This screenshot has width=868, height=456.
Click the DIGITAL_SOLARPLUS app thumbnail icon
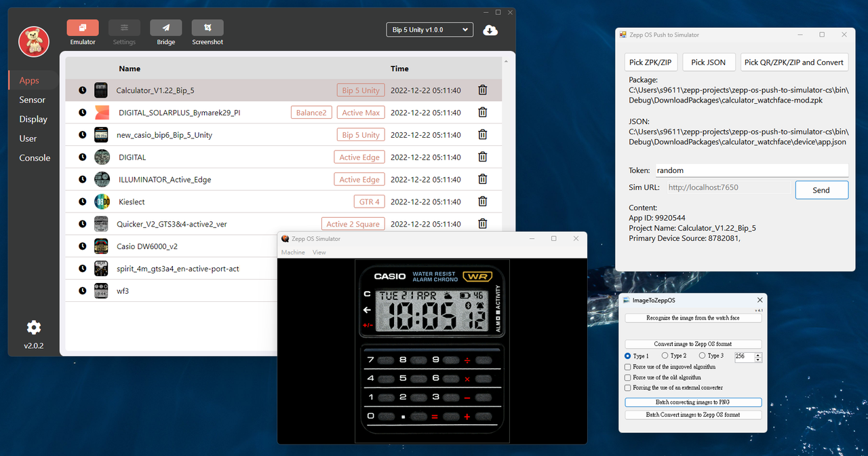(101, 113)
